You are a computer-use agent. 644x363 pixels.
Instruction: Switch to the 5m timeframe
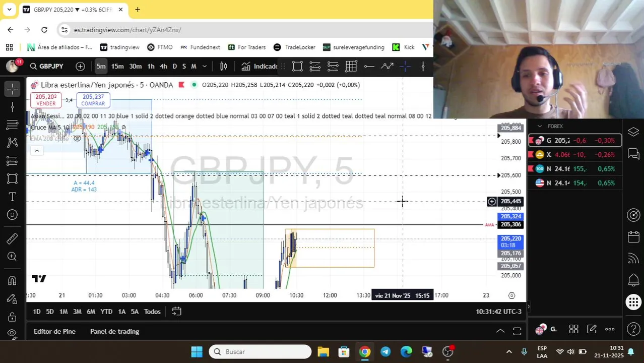pyautogui.click(x=101, y=66)
